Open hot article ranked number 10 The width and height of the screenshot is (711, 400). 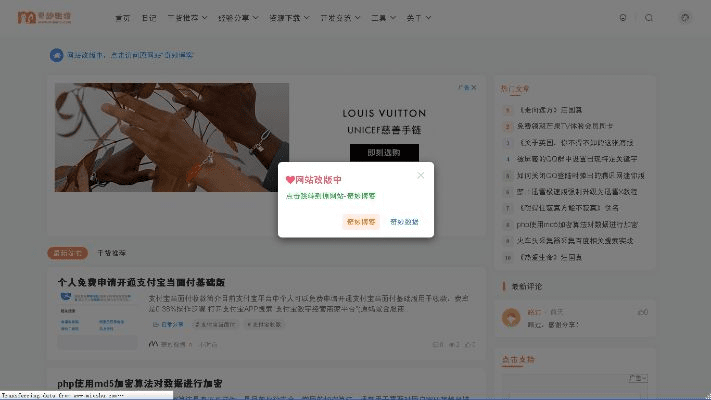[550, 258]
